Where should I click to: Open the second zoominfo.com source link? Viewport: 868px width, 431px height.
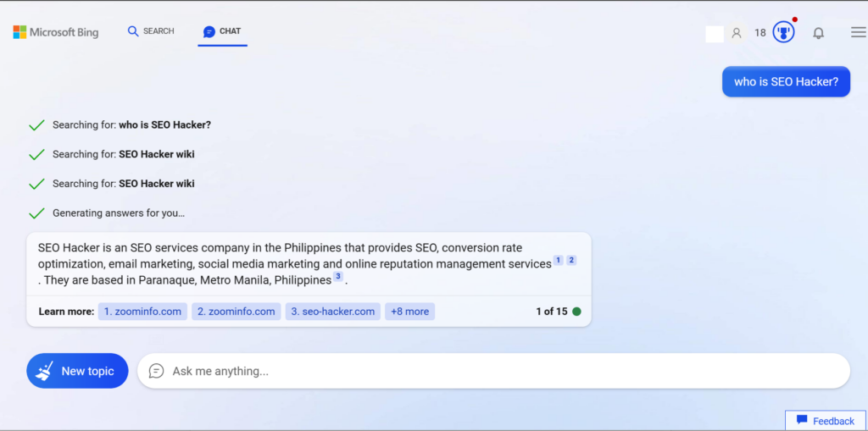pos(236,312)
